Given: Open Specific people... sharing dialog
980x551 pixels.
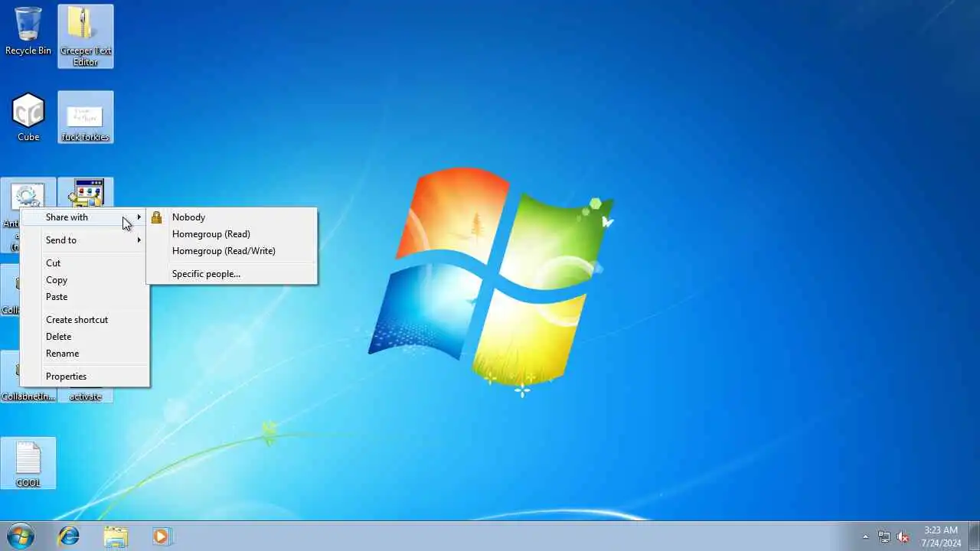Looking at the screenshot, I should coord(232,274).
